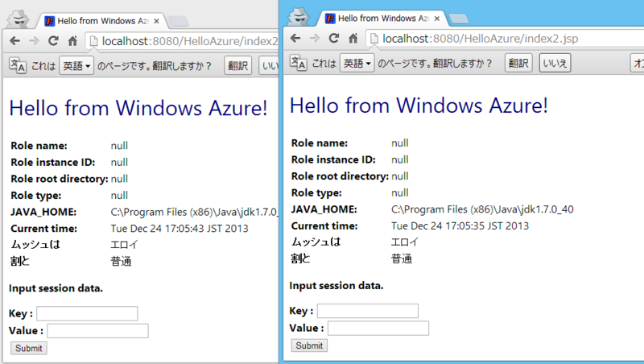
Task: Click 'JAVA_HOME:' label in right window
Action: (x=324, y=209)
